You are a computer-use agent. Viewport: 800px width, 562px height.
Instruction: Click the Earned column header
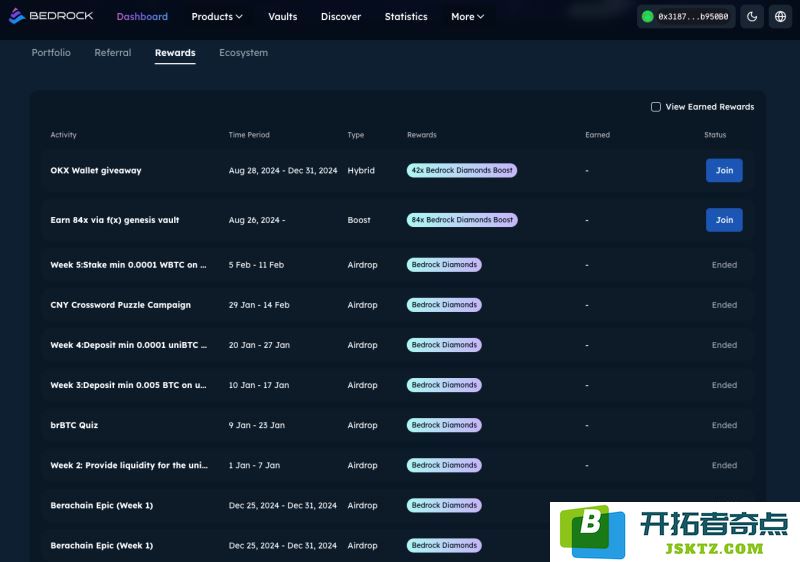(x=597, y=135)
